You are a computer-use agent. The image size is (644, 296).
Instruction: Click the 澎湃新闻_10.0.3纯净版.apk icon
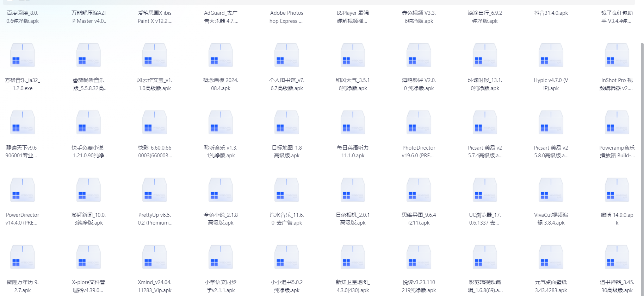tap(88, 190)
